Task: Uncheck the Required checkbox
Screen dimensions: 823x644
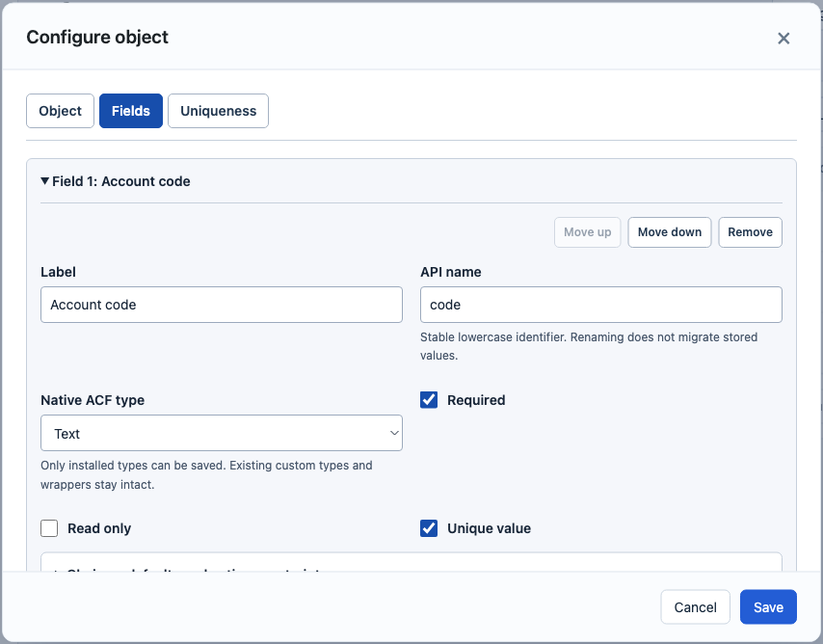Action: pos(429,400)
